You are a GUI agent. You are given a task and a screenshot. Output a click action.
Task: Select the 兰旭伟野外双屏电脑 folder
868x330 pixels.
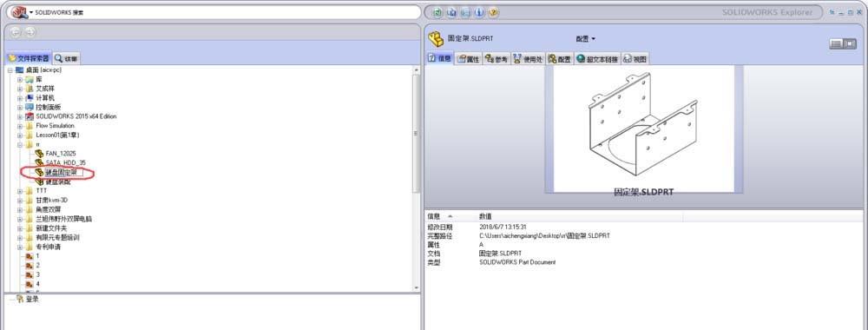click(63, 219)
